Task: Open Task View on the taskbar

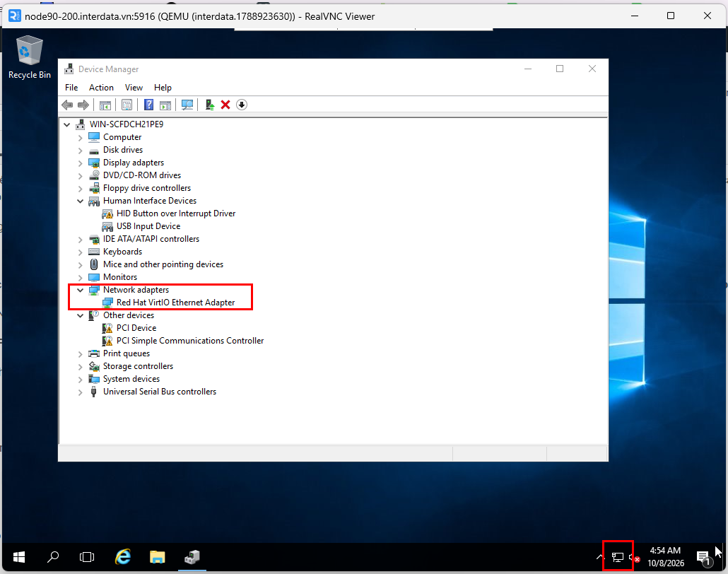Action: (x=87, y=557)
